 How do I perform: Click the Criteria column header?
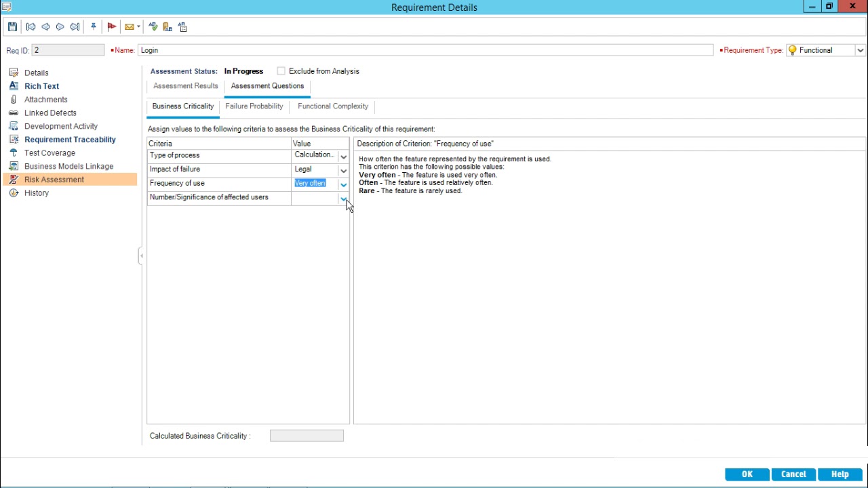pyautogui.click(x=219, y=144)
